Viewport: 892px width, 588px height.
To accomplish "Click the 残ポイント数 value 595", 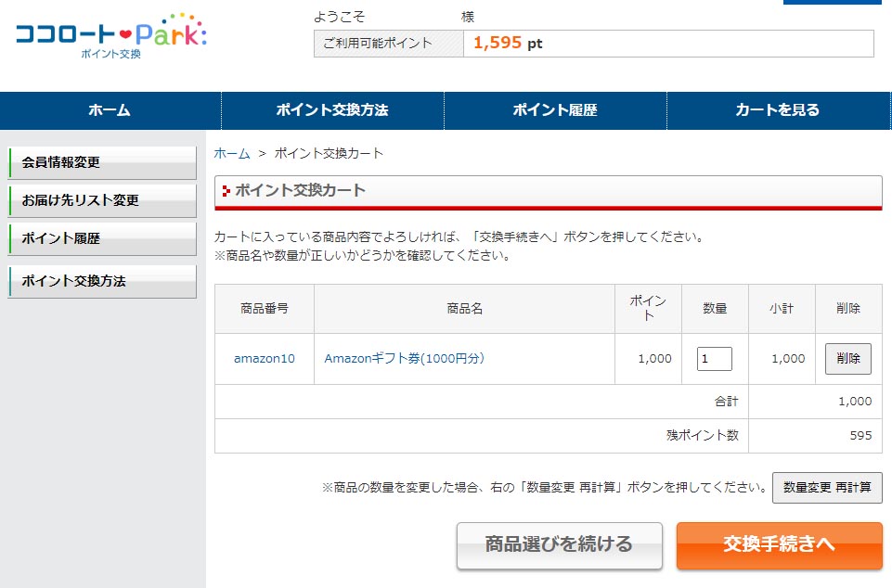I will tap(860, 436).
